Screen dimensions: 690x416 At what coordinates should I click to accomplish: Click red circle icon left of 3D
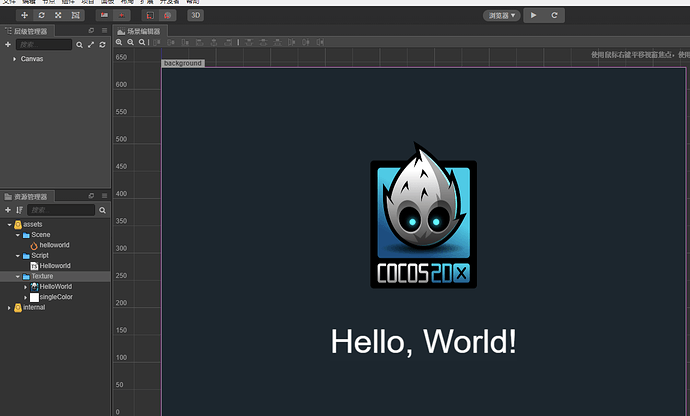(167, 15)
